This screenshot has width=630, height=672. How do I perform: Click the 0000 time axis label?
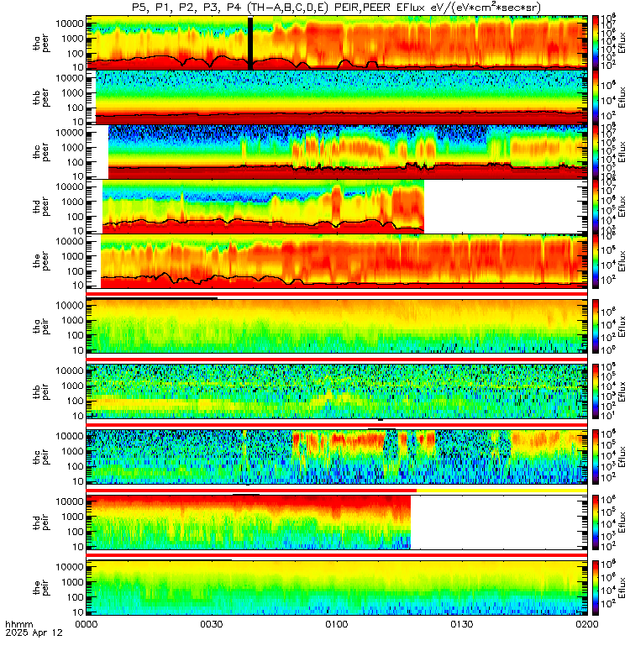87,624
